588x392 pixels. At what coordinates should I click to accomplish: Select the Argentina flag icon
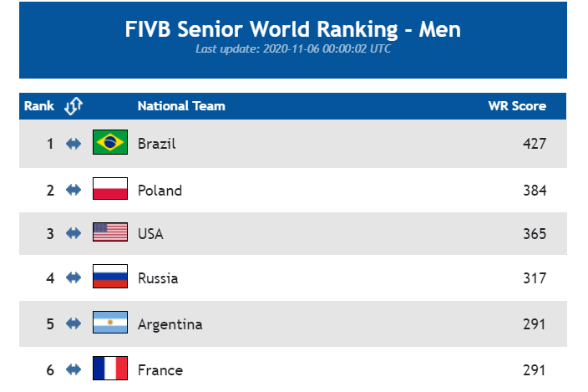(110, 323)
